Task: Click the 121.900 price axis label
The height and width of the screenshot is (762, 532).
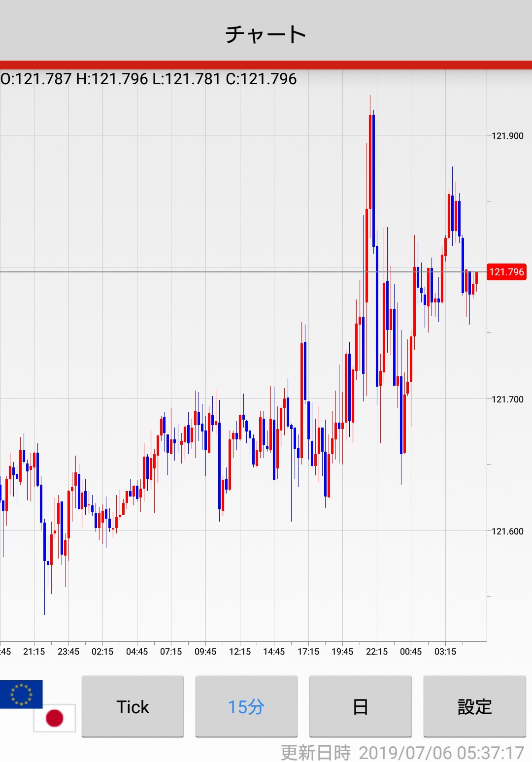Action: [507, 136]
